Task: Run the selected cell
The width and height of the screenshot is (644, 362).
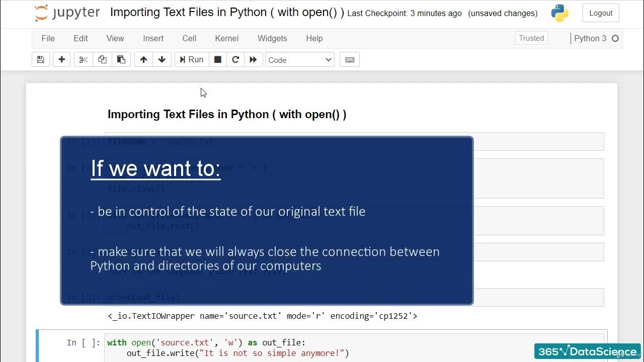Action: 191,59
